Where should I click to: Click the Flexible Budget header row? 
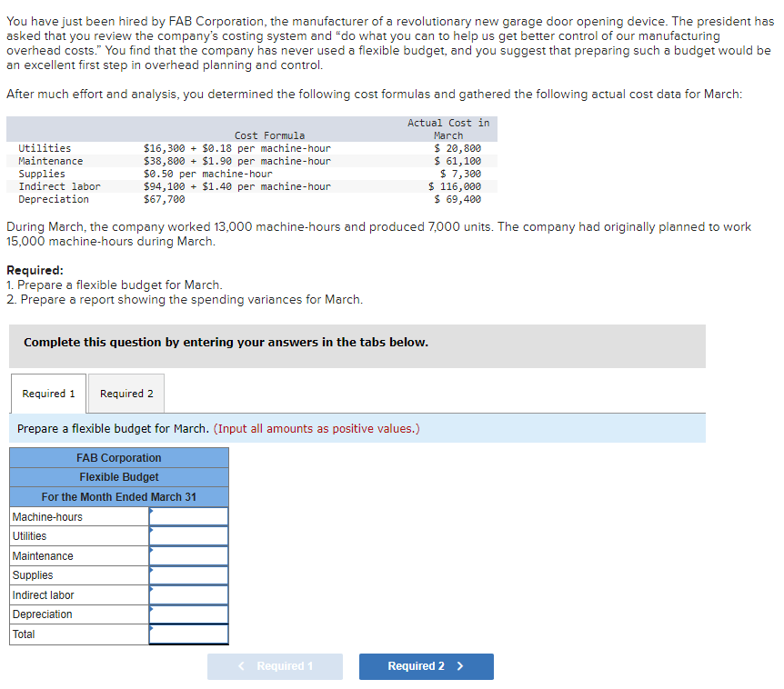tap(119, 477)
